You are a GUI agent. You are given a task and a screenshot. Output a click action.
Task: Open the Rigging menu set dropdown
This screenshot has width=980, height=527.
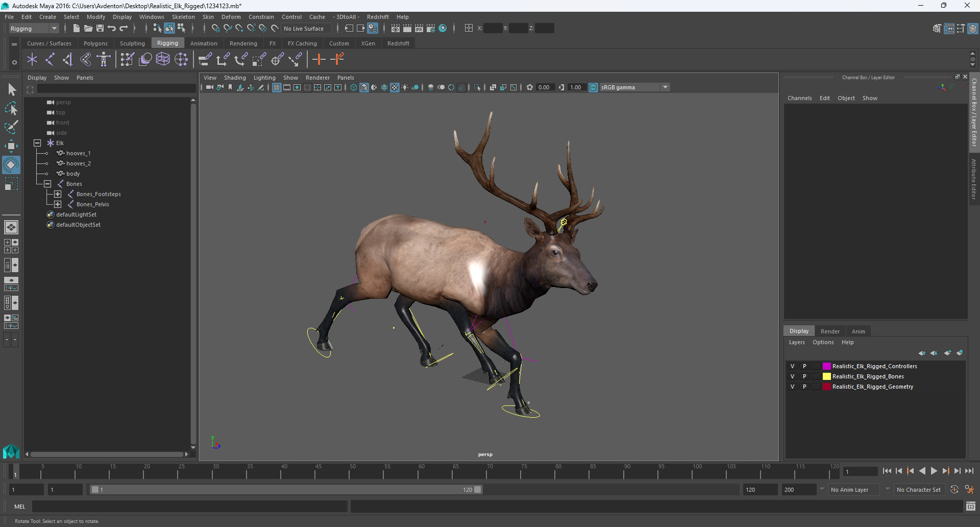[x=34, y=29]
